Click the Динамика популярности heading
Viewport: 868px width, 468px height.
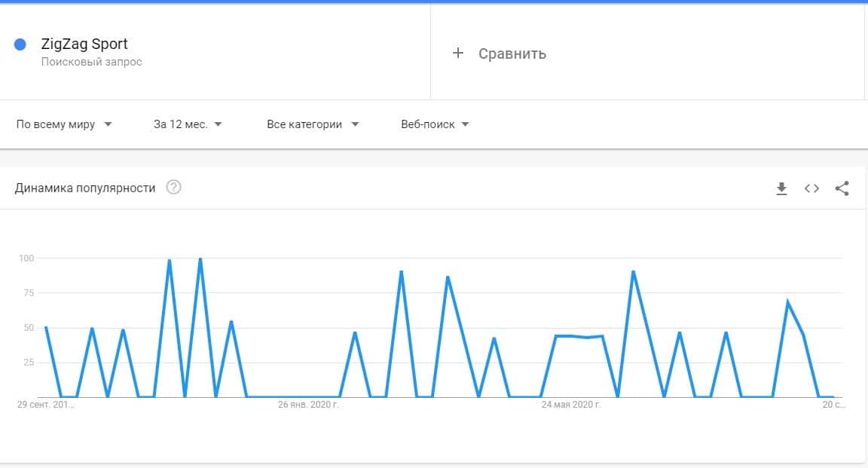point(85,188)
